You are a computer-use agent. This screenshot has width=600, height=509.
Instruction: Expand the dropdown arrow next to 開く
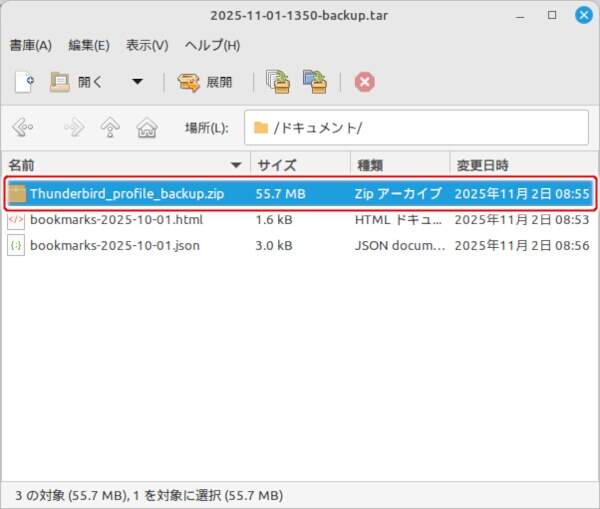[x=138, y=82]
